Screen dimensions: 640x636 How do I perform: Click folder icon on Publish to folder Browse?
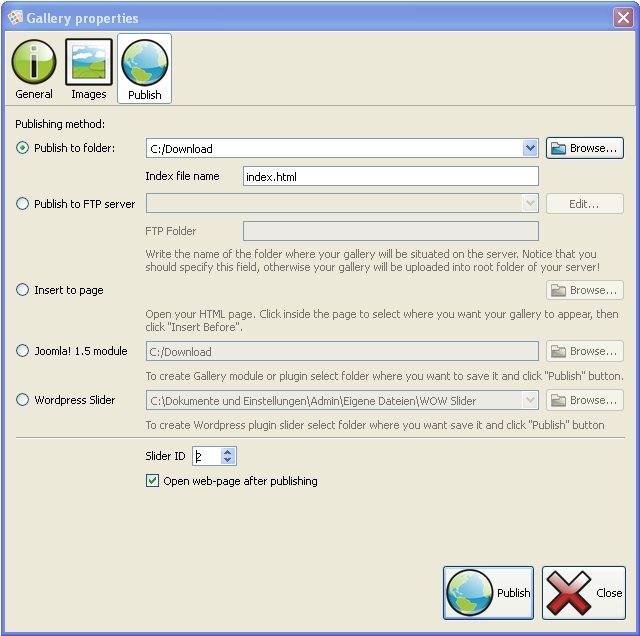(558, 149)
